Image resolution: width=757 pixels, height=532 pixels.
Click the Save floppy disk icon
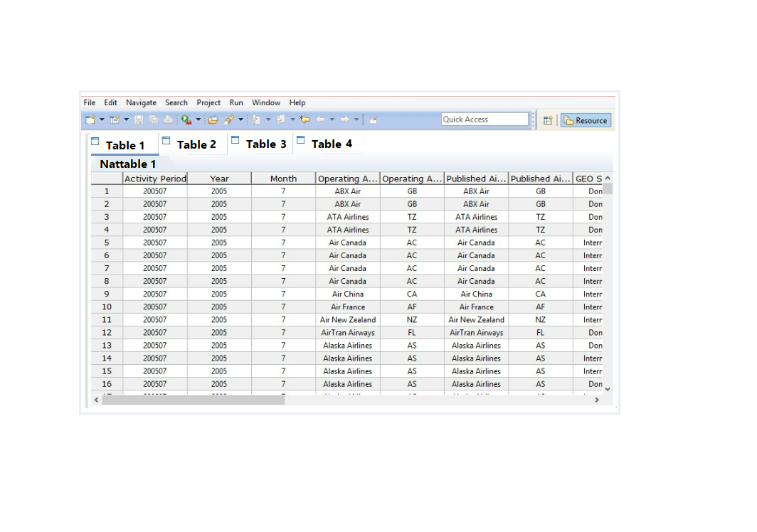click(x=139, y=119)
